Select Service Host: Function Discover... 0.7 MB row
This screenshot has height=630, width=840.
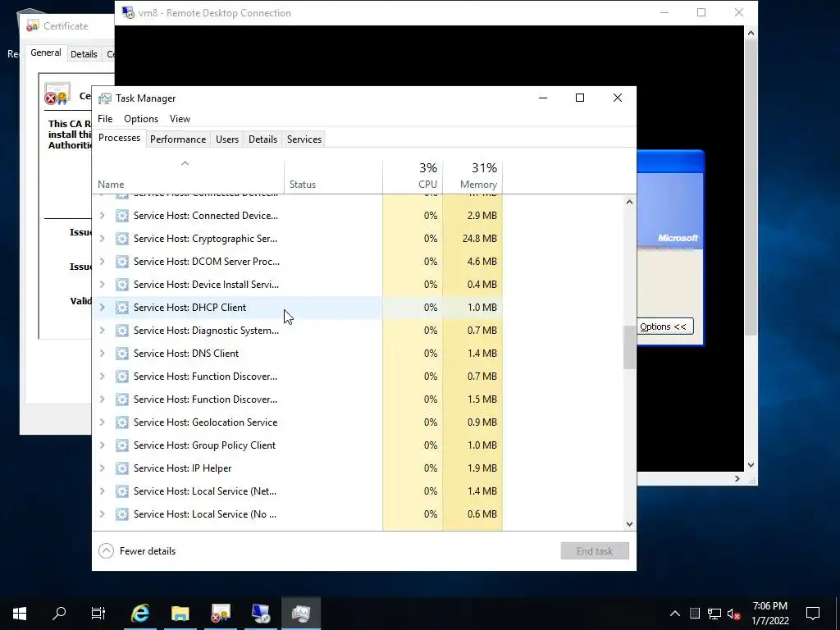point(298,377)
